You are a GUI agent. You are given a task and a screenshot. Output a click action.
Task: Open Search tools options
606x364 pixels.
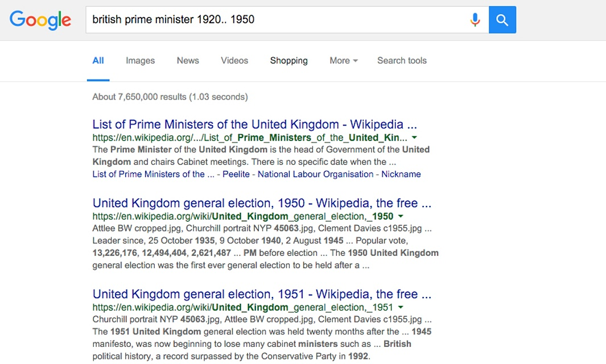pos(402,61)
